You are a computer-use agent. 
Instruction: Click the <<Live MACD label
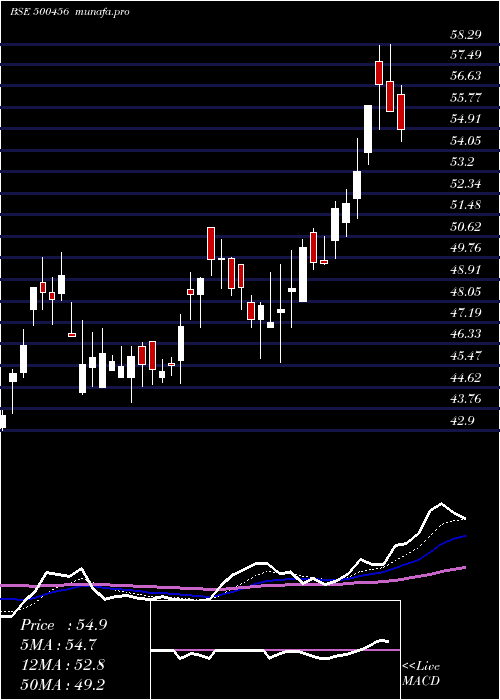pos(421,673)
